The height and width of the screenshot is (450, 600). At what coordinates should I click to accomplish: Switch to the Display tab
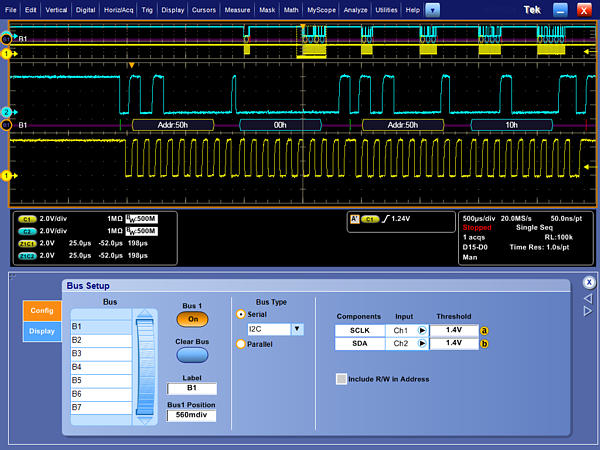pyautogui.click(x=42, y=331)
